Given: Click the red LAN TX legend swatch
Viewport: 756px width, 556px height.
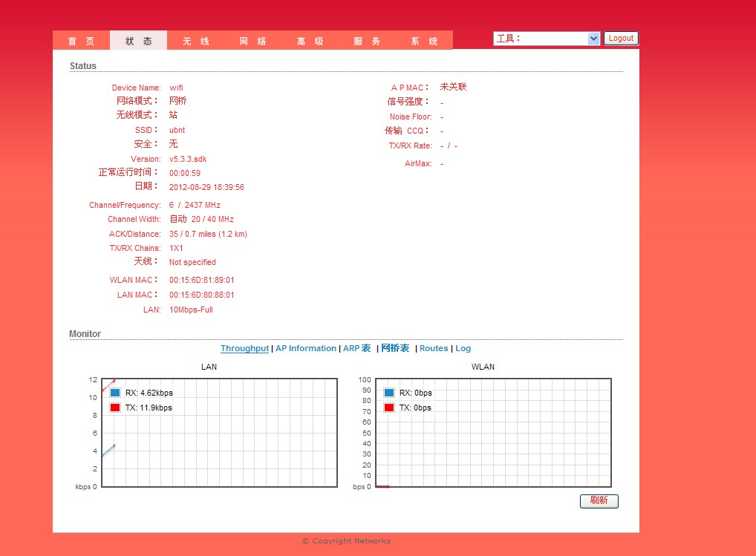Looking at the screenshot, I should [115, 408].
